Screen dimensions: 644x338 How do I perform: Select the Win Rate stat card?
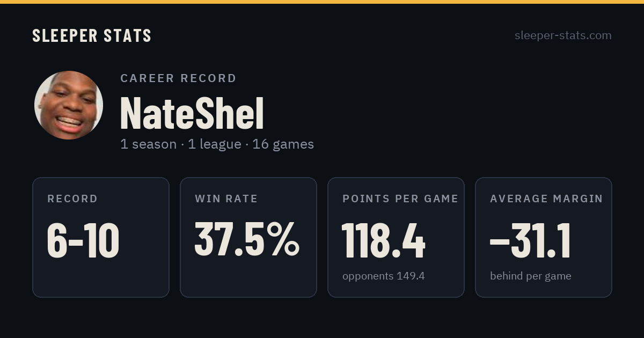248,237
